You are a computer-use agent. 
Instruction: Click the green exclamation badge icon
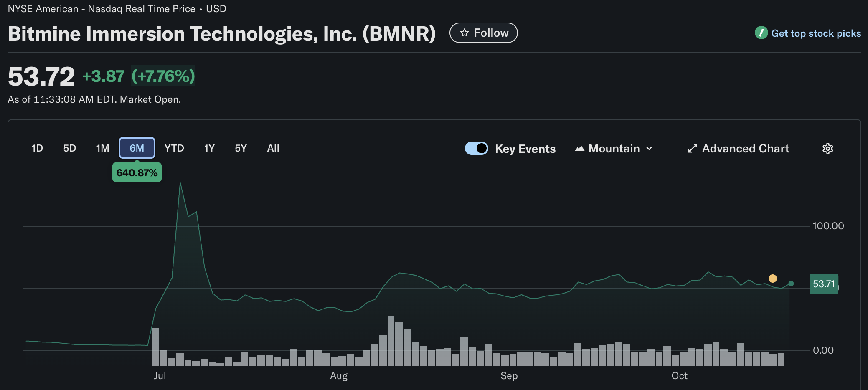point(761,33)
